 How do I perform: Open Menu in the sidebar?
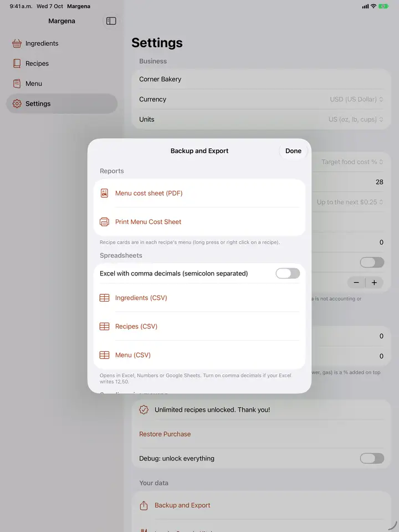tap(62, 84)
